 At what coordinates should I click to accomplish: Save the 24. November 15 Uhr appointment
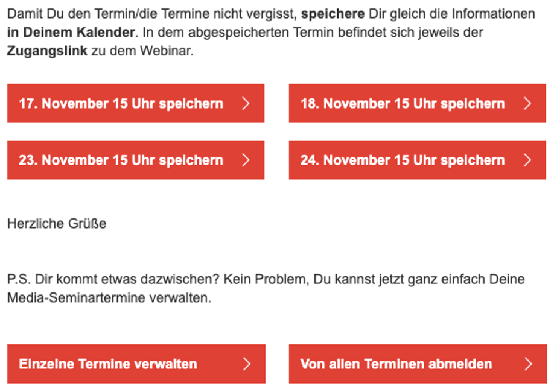(417, 160)
